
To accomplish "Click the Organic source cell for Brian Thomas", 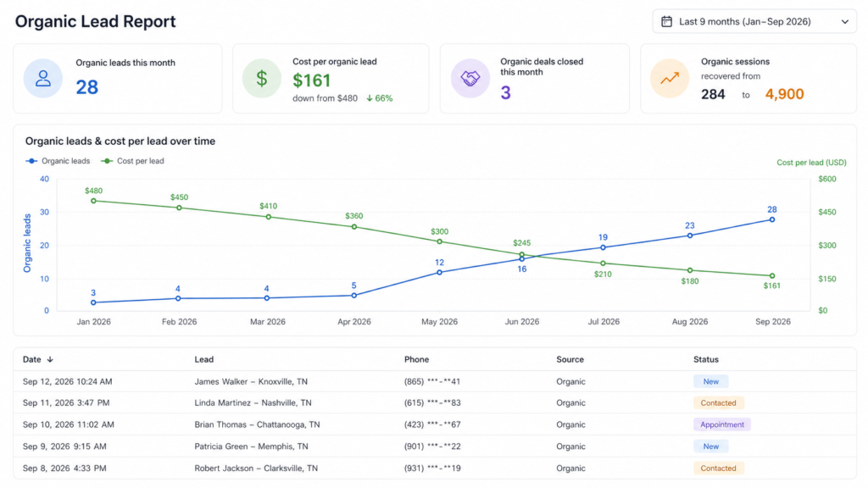I will (570, 424).
